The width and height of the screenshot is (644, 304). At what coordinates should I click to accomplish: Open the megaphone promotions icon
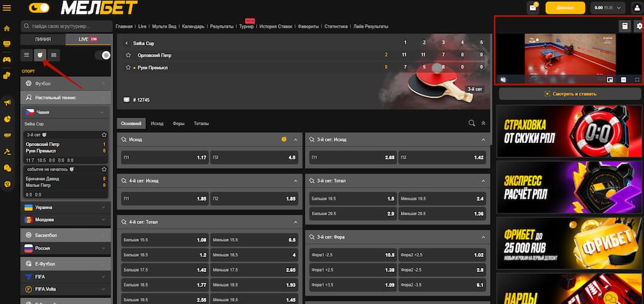point(6,103)
